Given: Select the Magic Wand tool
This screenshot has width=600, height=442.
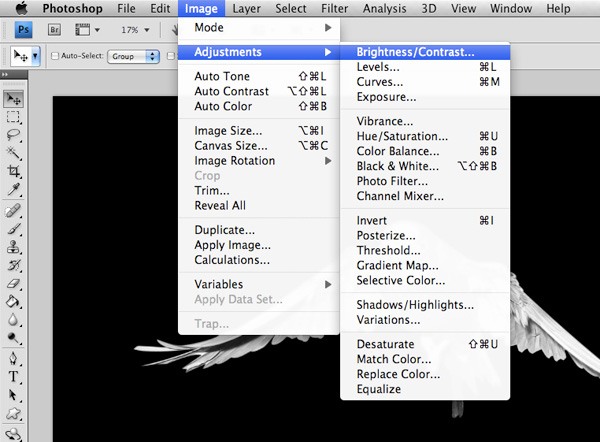Looking at the screenshot, I should pyautogui.click(x=14, y=153).
